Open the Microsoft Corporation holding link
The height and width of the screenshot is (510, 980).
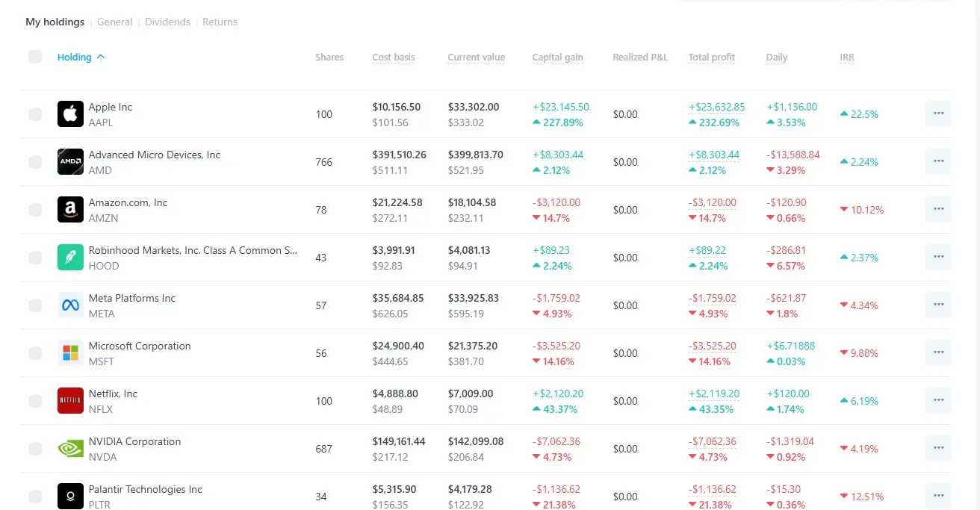140,346
